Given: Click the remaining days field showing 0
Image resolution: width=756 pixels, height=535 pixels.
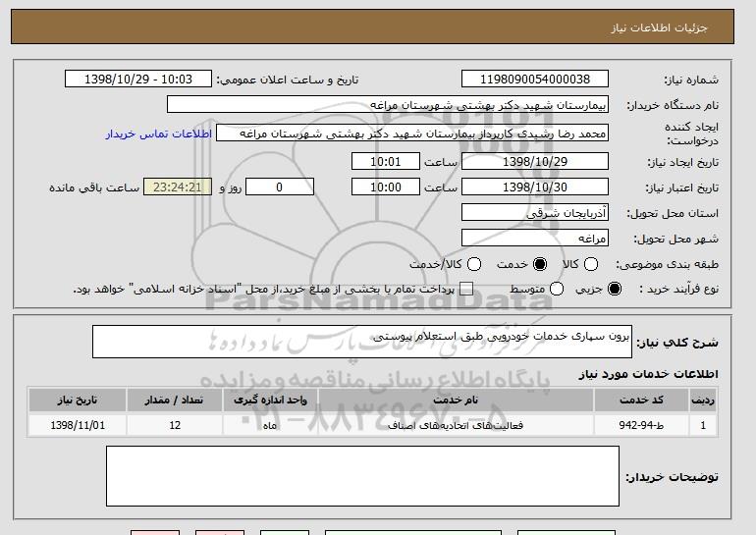Looking at the screenshot, I should [280, 187].
